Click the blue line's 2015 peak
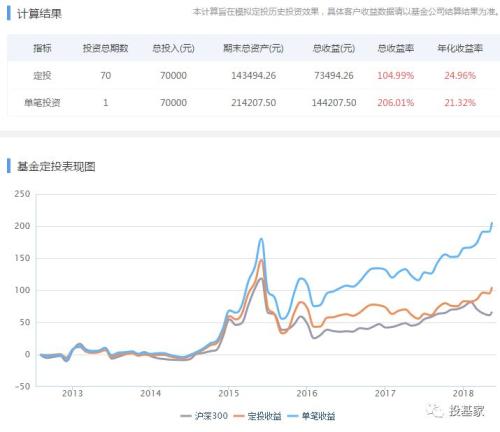The height and width of the screenshot is (432, 500). (261, 239)
